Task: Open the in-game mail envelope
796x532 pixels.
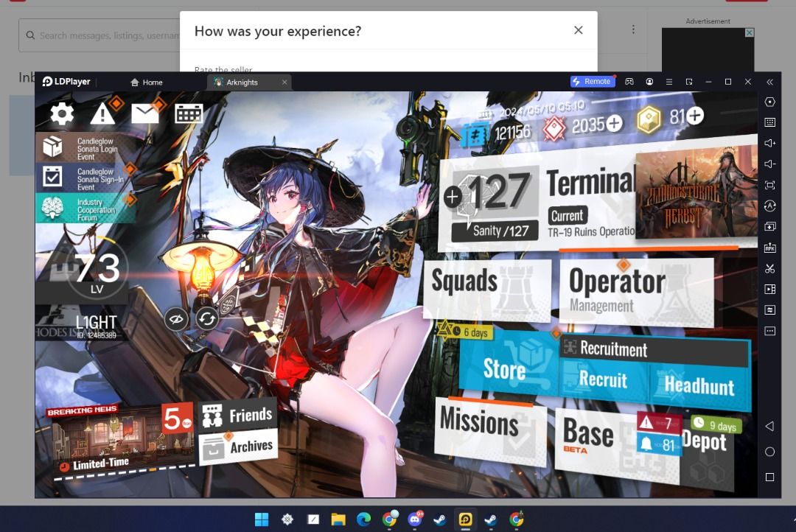Action: (144, 113)
